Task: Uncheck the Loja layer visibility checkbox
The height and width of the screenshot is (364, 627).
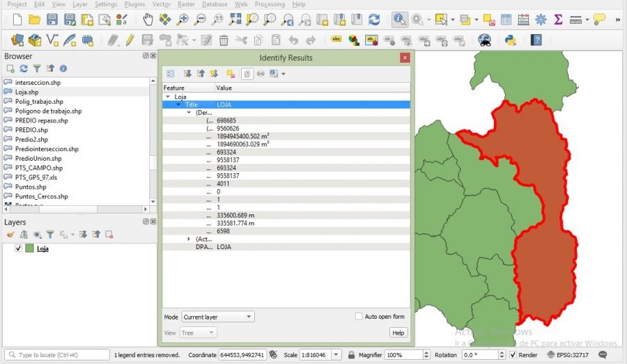Action: 19,248
